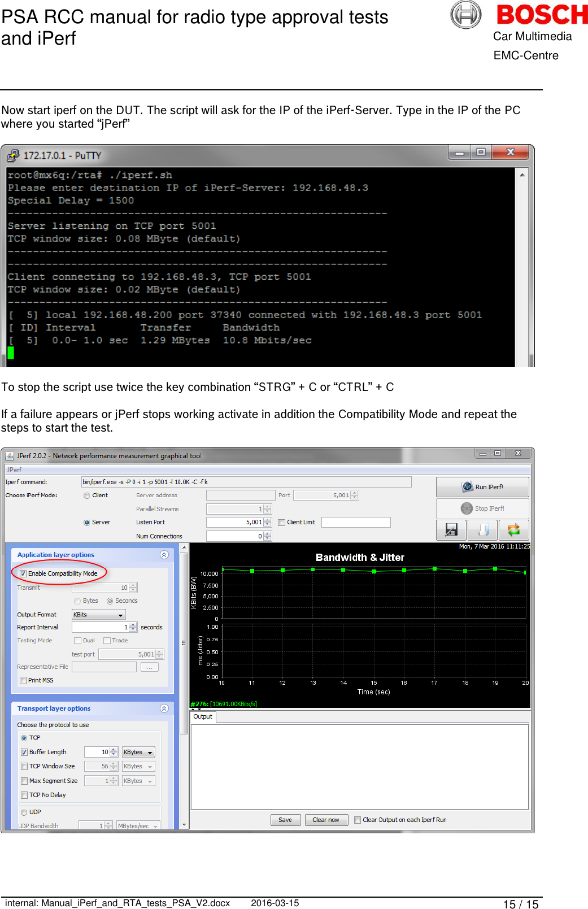Click the Client Limit text field
Viewport: 588px width, 909px height.
tap(356, 523)
